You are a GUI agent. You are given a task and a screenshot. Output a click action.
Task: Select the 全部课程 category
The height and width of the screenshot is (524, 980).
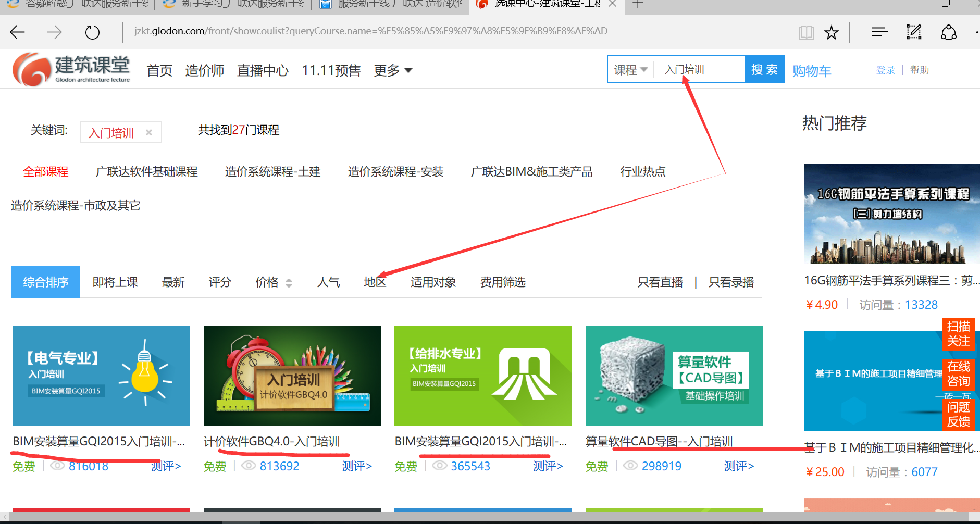(x=46, y=171)
